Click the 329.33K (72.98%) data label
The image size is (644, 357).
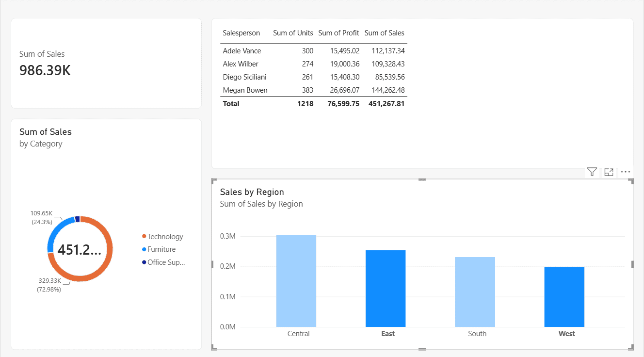[49, 285]
